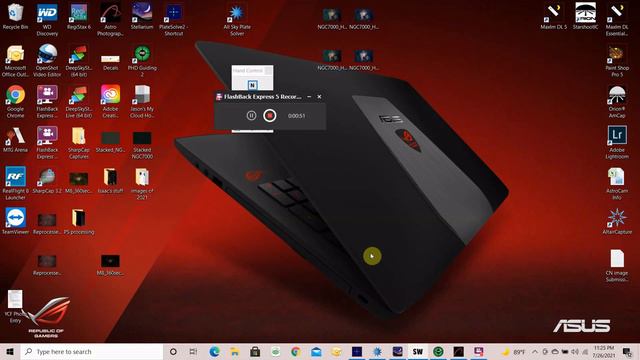Image resolution: width=640 pixels, height=360 pixels.
Task: Switch to the SW app on taskbar
Action: pos(418,351)
